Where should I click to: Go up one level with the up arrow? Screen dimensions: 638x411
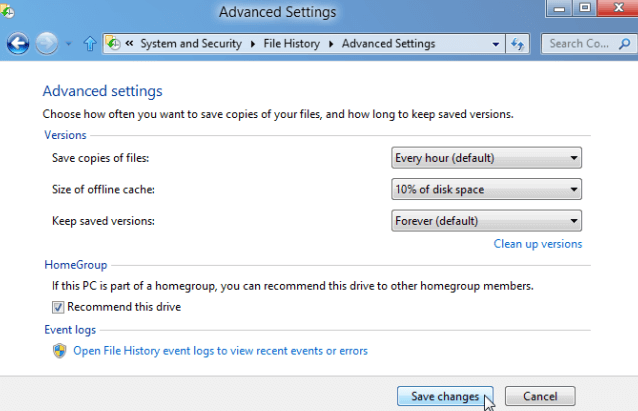[x=90, y=44]
